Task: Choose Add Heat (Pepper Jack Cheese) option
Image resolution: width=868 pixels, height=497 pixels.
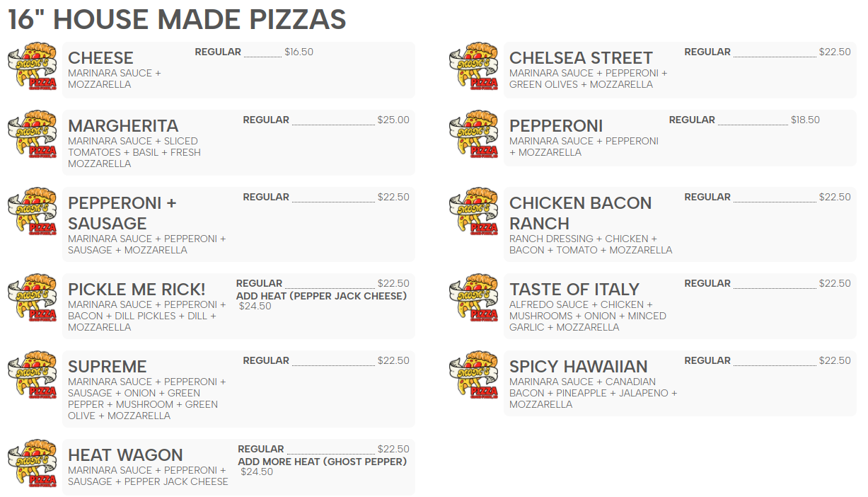Action: (321, 296)
